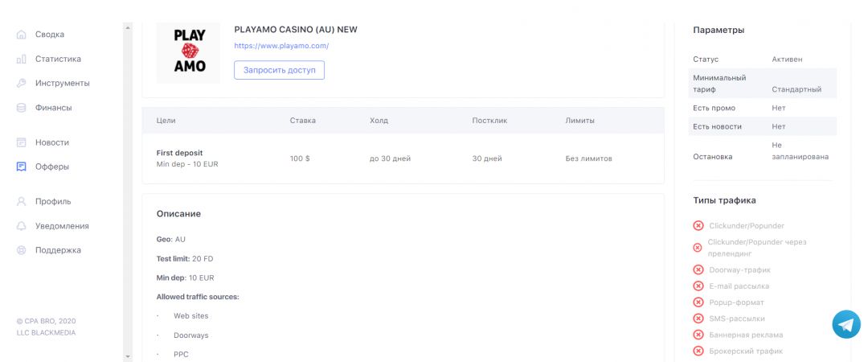Click the PlayAmo casino logo thumbnail

point(189,51)
